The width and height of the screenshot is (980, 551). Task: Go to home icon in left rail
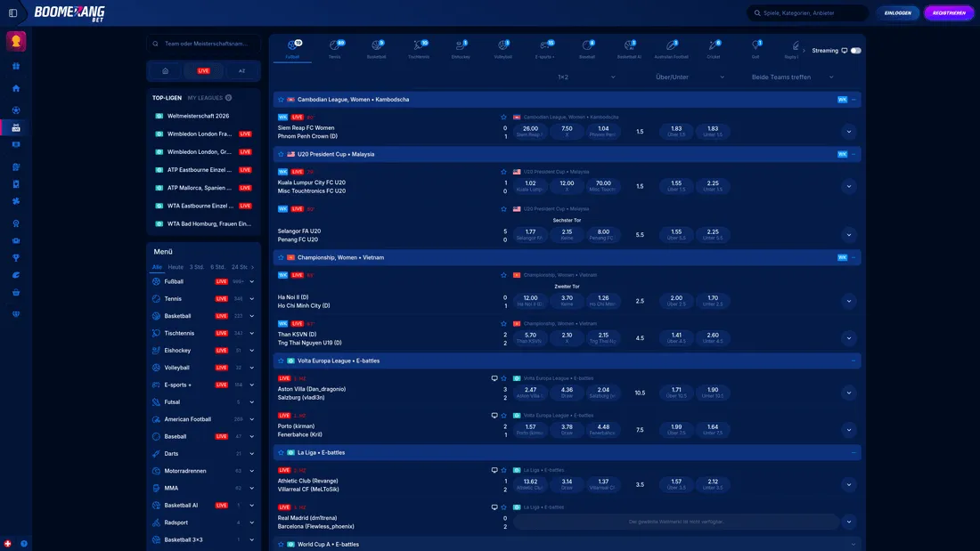pyautogui.click(x=16, y=88)
